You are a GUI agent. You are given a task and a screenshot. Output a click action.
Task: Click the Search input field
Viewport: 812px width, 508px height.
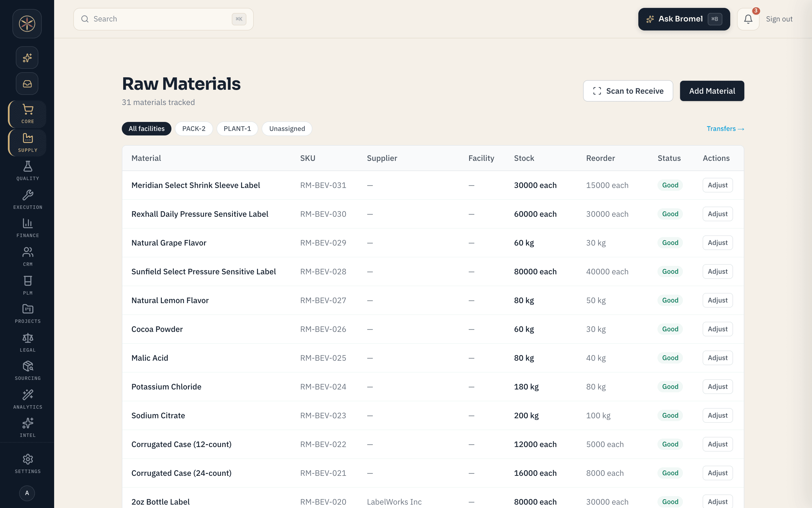click(164, 19)
